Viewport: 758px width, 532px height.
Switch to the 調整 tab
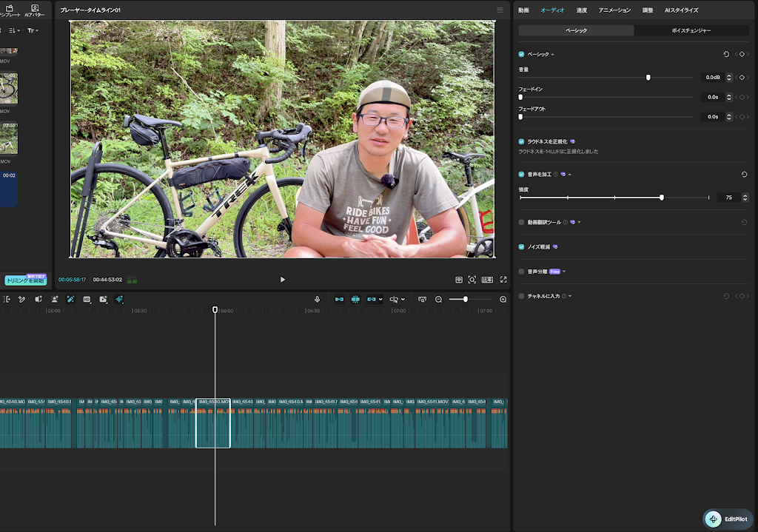click(648, 10)
